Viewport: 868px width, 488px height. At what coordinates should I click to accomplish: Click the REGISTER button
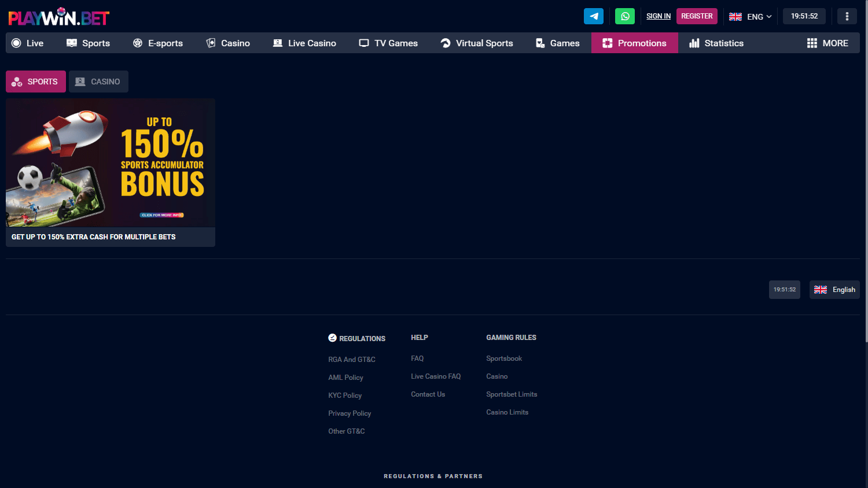pyautogui.click(x=697, y=16)
